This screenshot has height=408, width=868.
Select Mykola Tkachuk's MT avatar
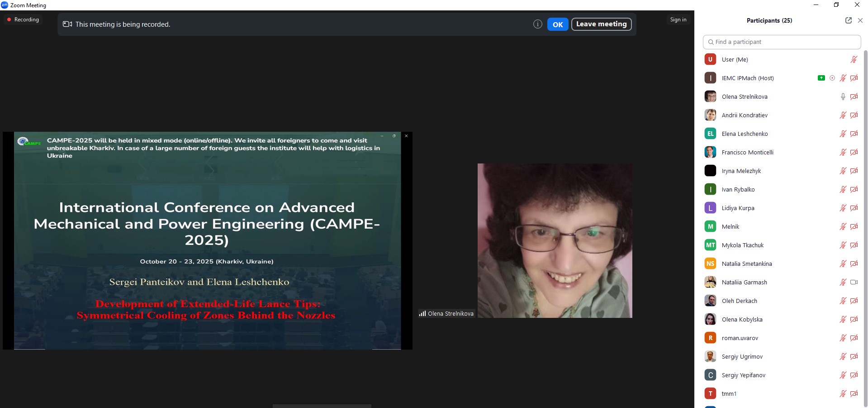710,245
